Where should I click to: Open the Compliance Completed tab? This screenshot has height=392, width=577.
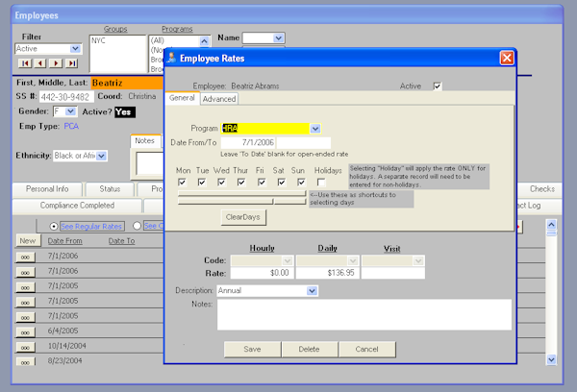[x=77, y=206]
